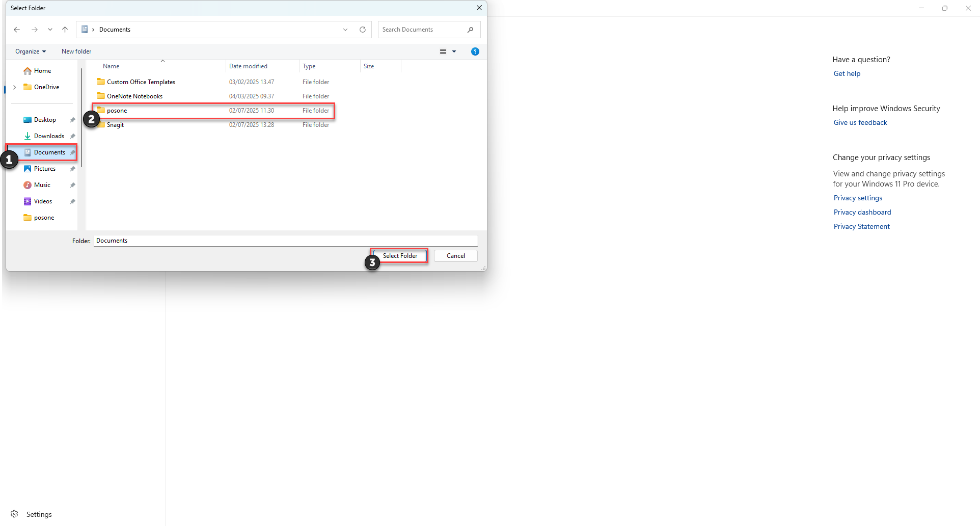Unpin Desktop using its pin icon
The image size is (980, 526).
pyautogui.click(x=72, y=120)
